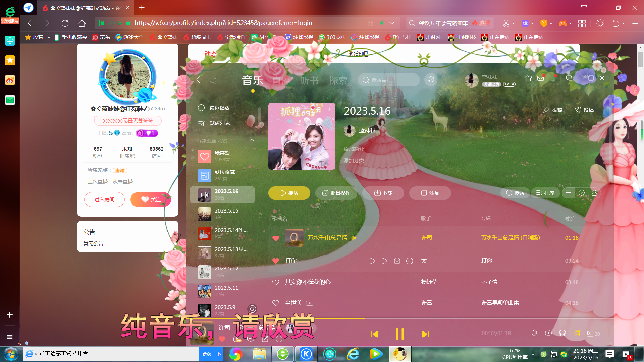Switch to list view icon
The width and height of the screenshot is (644, 362).
click(569, 193)
